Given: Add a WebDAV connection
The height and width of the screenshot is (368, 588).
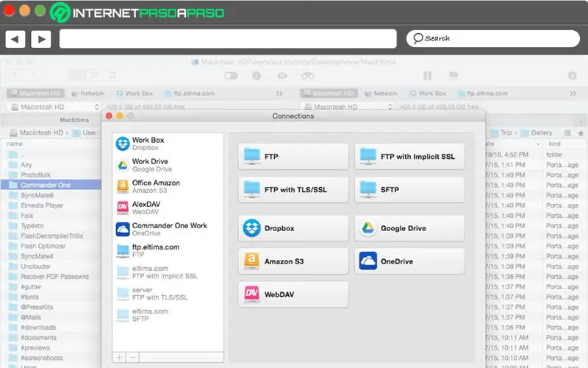Looking at the screenshot, I should click(293, 294).
